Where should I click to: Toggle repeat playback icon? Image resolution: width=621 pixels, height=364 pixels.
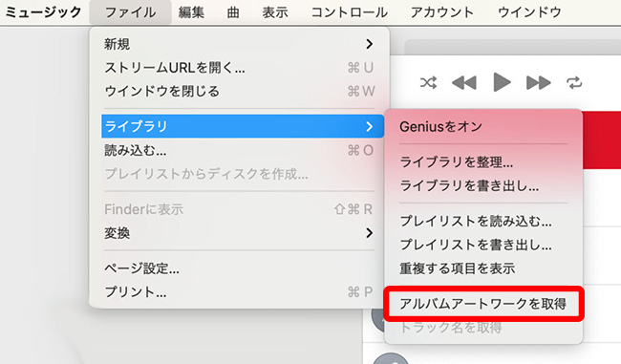pyautogui.click(x=574, y=83)
